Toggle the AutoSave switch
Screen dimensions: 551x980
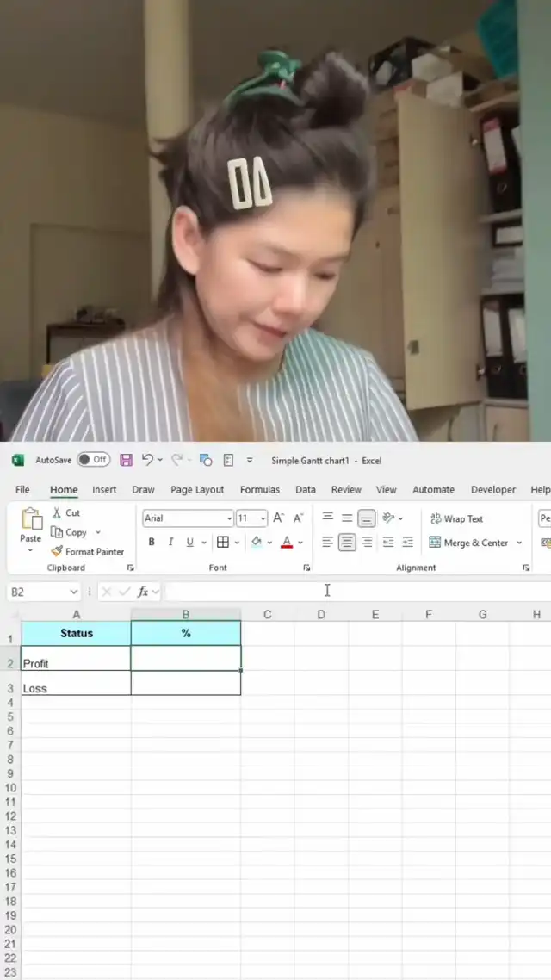pyautogui.click(x=94, y=460)
